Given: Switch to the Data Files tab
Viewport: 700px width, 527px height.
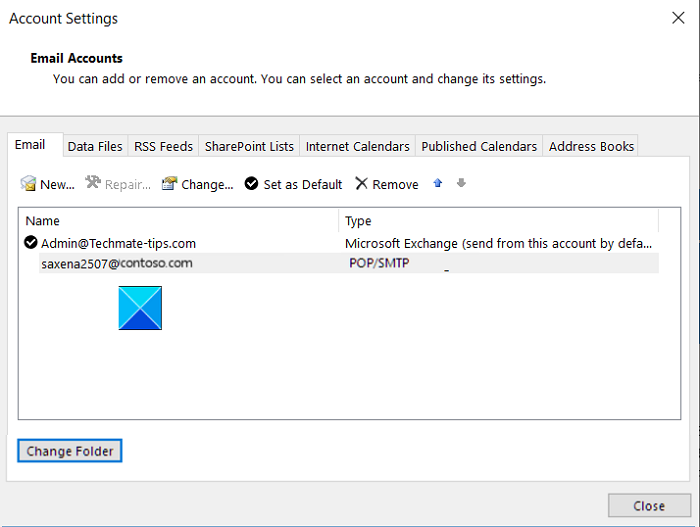Looking at the screenshot, I should point(95,146).
